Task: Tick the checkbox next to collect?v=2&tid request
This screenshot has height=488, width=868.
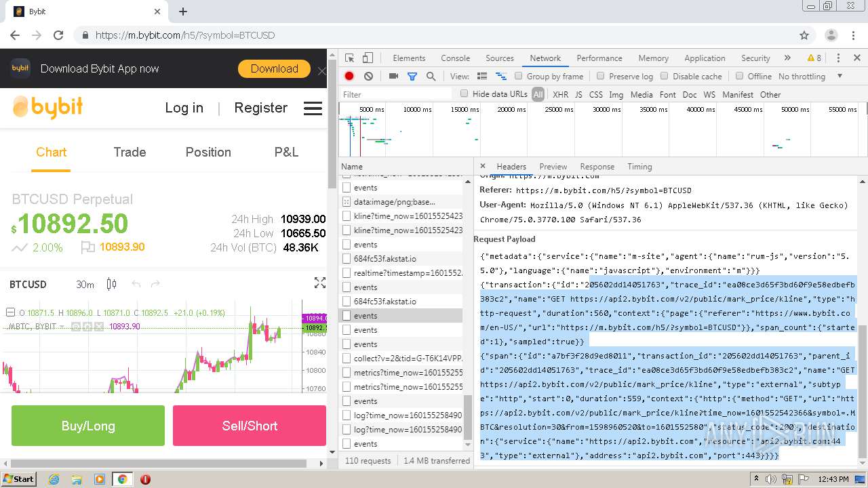Action: click(x=347, y=359)
